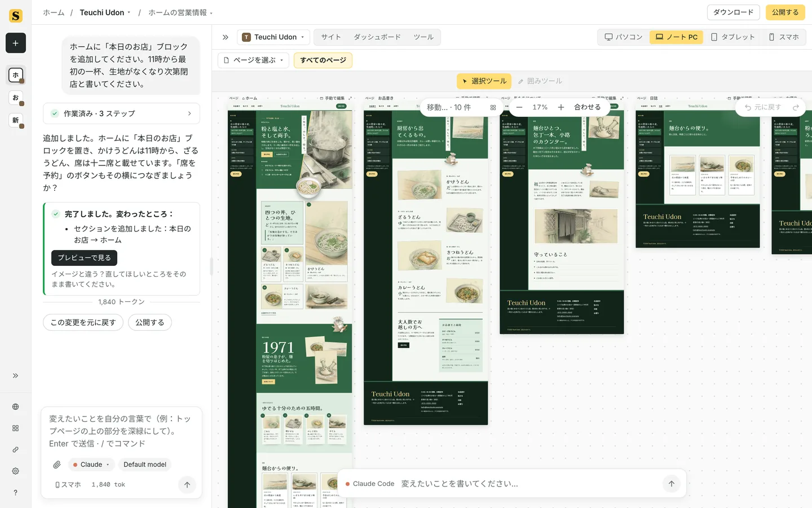Open the ページを選ぶ dropdown
Screen dimensions: 812x508
(253, 60)
